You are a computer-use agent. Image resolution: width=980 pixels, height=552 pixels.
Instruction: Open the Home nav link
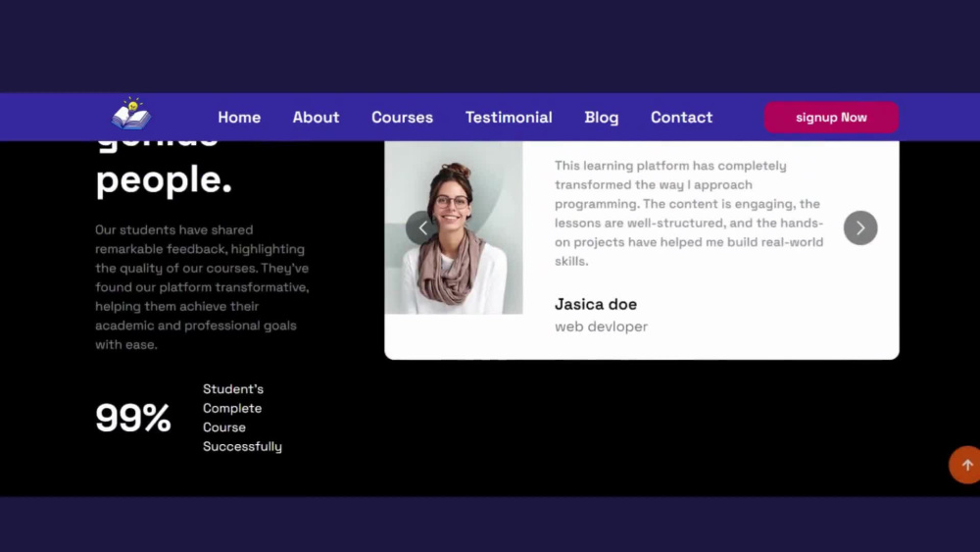pyautogui.click(x=239, y=118)
